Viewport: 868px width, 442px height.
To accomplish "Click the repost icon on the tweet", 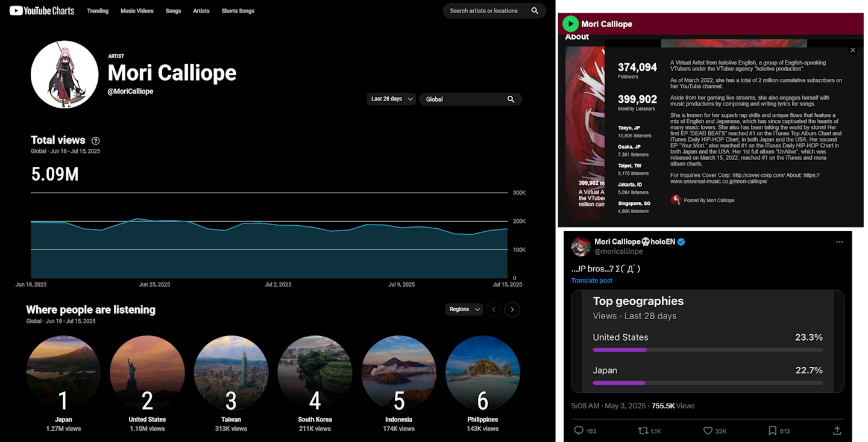I will [x=644, y=431].
